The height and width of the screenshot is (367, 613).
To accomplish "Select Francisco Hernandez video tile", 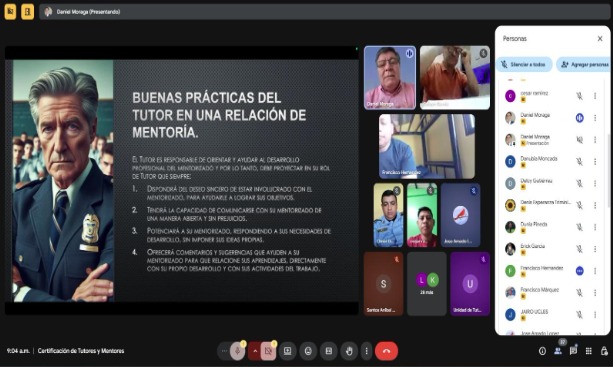I will pos(427,146).
